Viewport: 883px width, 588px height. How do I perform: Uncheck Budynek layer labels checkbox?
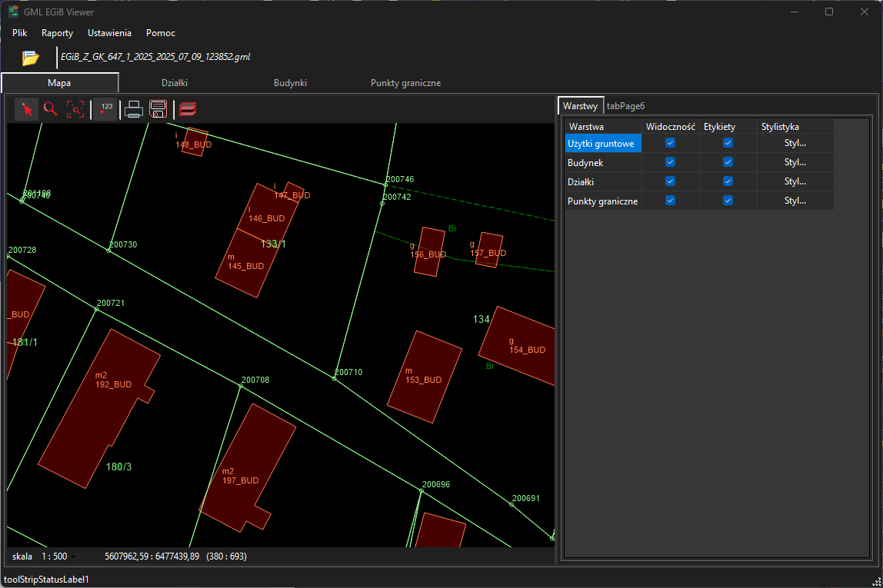[x=728, y=162]
